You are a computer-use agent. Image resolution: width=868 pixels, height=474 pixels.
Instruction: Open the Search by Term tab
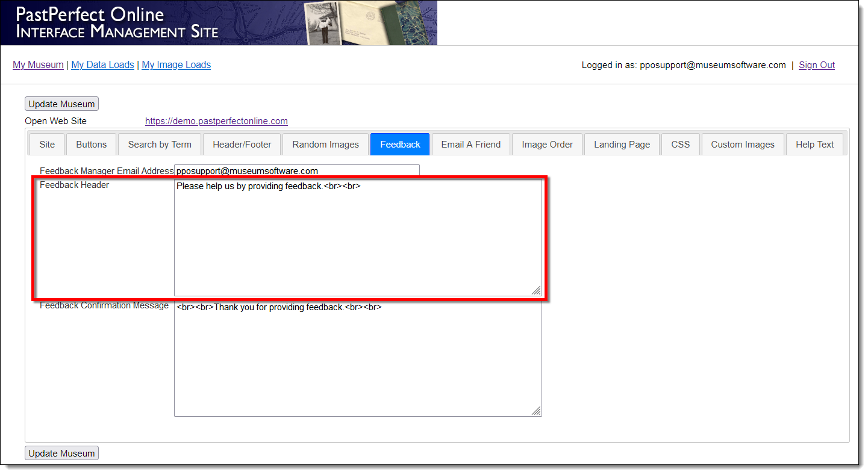tap(160, 145)
